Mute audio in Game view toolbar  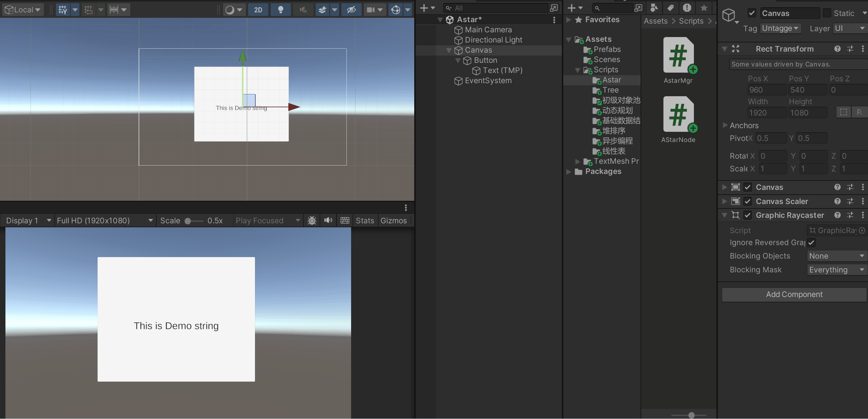pyautogui.click(x=328, y=220)
